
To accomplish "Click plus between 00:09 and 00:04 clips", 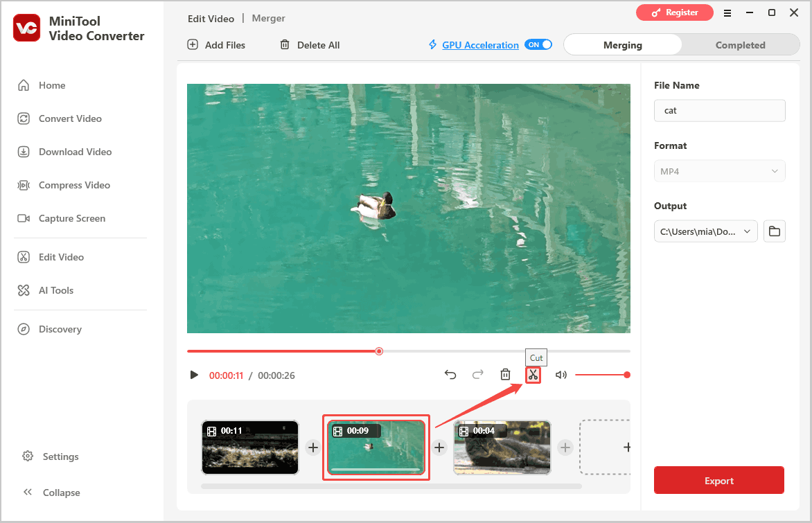I will click(x=439, y=447).
